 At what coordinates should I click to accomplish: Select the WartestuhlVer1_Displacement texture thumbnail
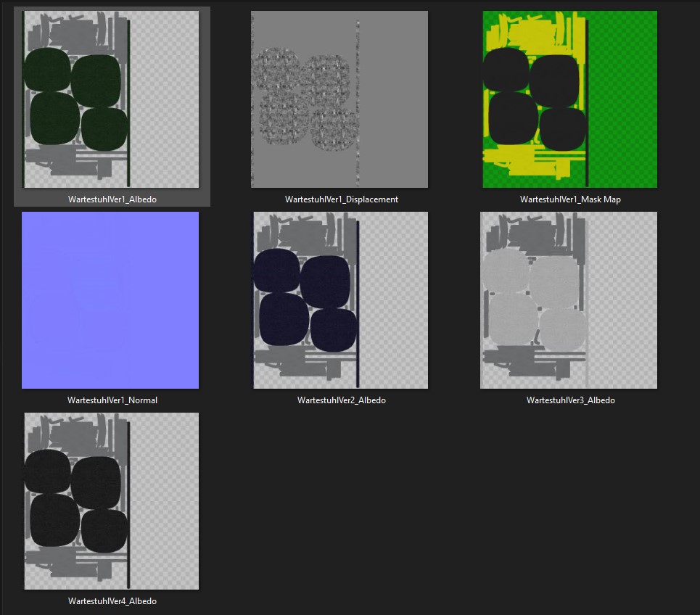pyautogui.click(x=339, y=99)
